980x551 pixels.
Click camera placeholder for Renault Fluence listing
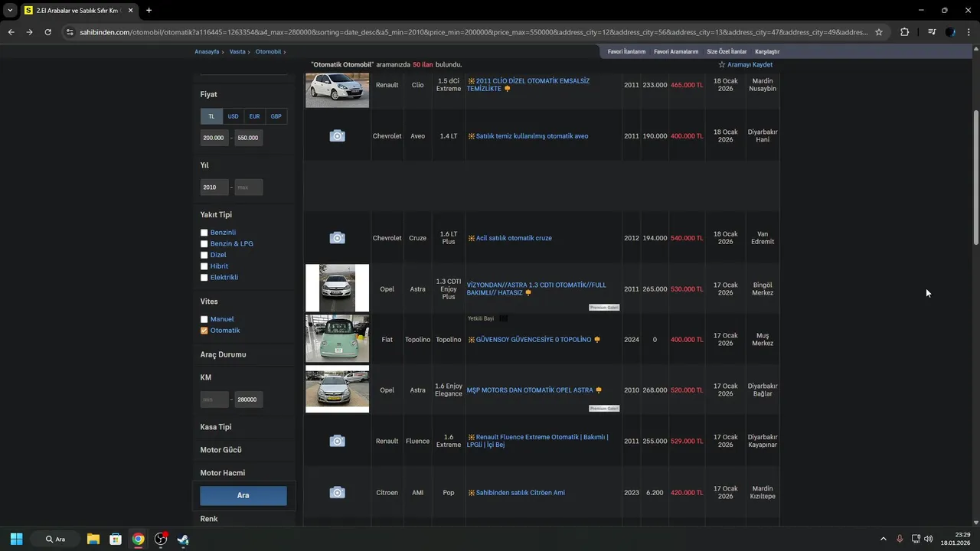[337, 441]
